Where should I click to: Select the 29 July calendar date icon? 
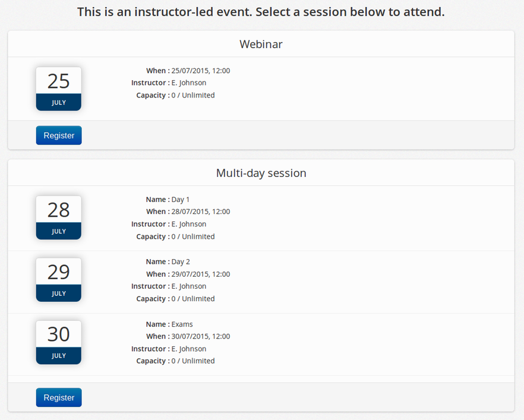tap(59, 280)
